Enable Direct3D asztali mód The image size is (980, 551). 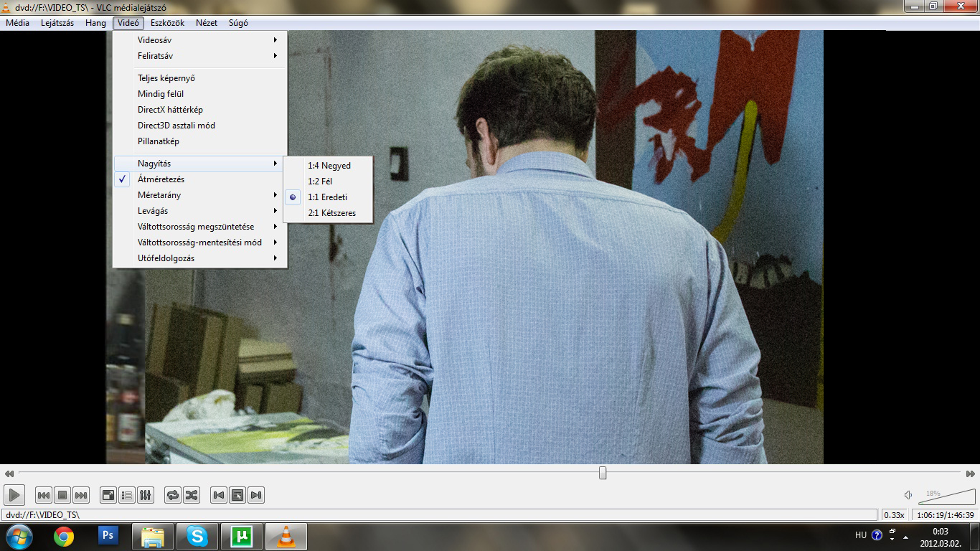click(200, 126)
